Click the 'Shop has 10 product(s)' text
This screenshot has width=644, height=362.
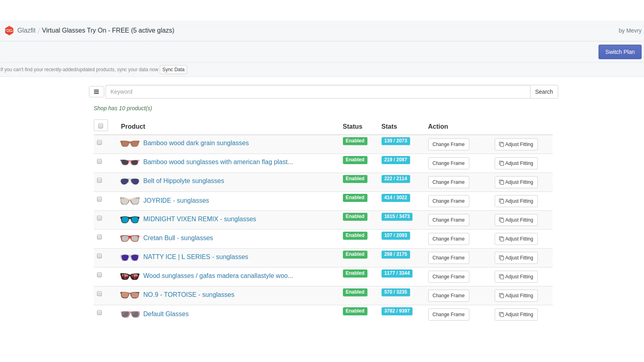123,108
